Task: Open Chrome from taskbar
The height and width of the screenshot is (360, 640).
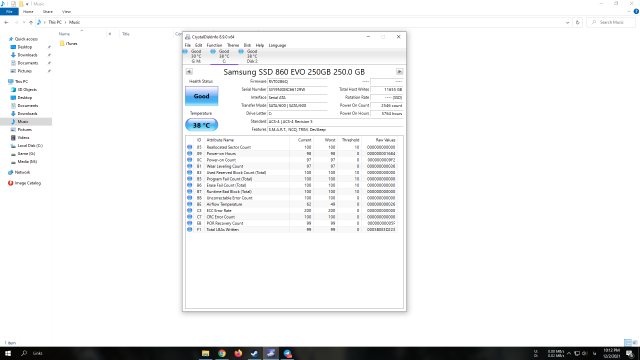Action: point(222,353)
